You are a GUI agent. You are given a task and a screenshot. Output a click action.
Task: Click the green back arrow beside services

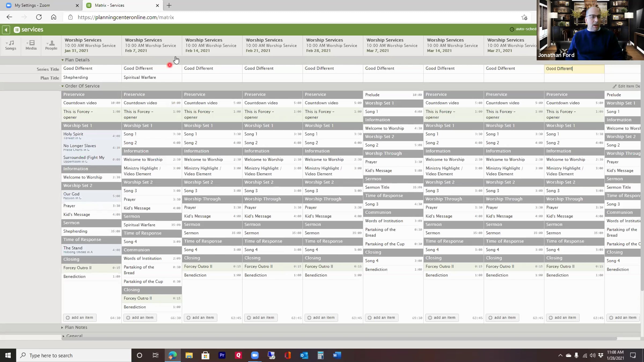[6, 29]
